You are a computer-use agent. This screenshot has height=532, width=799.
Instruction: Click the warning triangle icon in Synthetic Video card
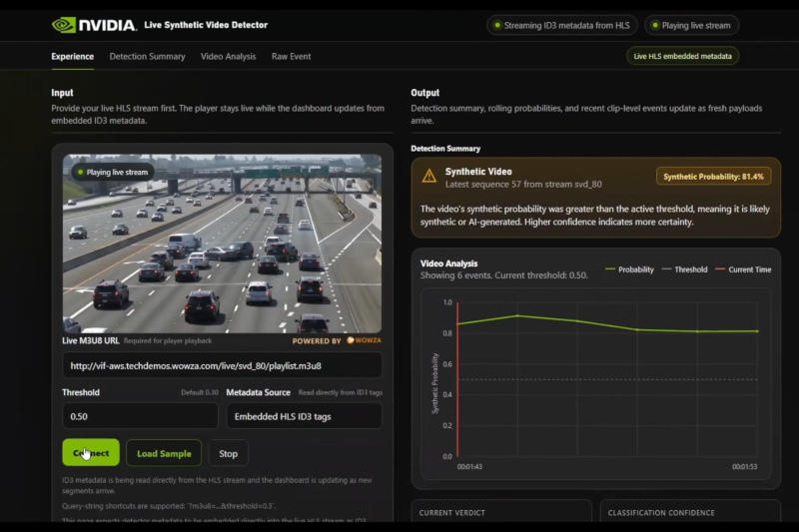(x=429, y=176)
